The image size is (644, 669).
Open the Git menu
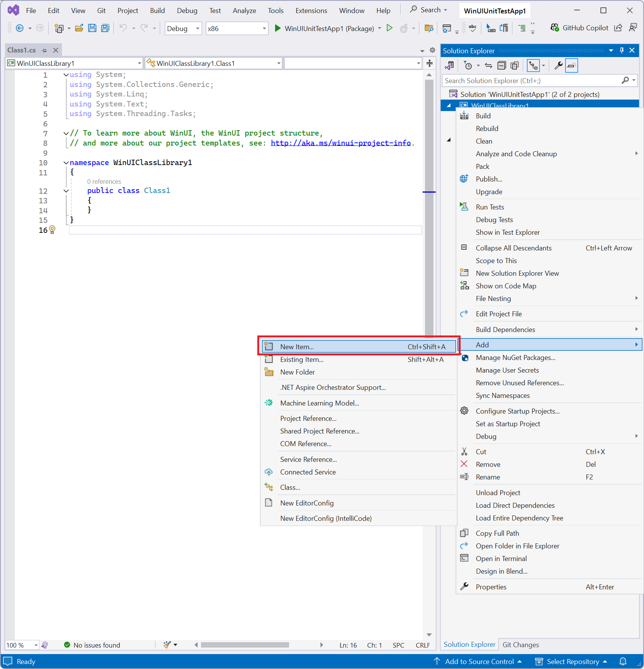pyautogui.click(x=101, y=10)
